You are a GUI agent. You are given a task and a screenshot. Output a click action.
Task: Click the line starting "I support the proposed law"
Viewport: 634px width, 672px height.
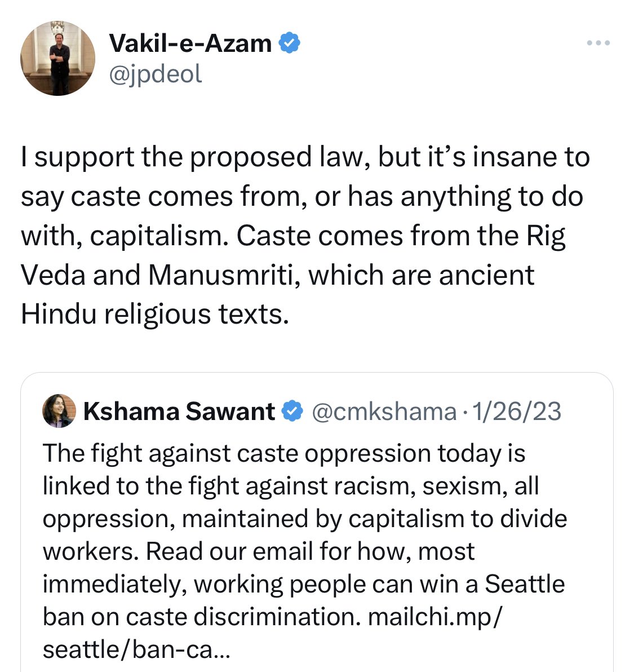click(x=304, y=157)
